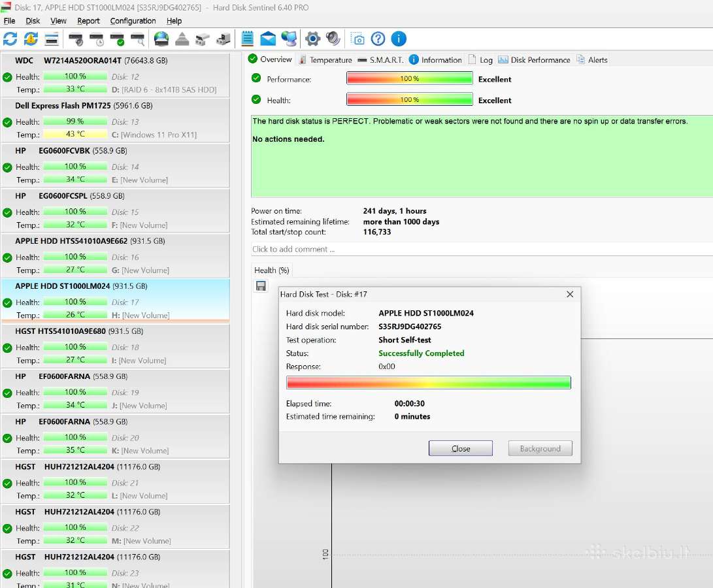Open the Disk menu
The height and width of the screenshot is (588, 713).
(x=32, y=21)
